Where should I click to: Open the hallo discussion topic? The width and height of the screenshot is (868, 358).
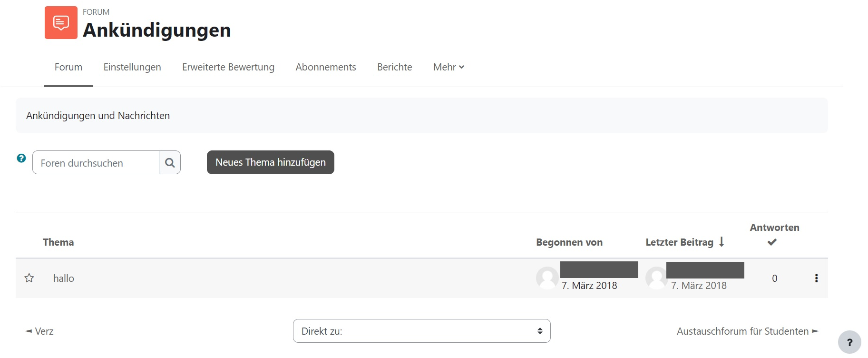click(x=64, y=278)
